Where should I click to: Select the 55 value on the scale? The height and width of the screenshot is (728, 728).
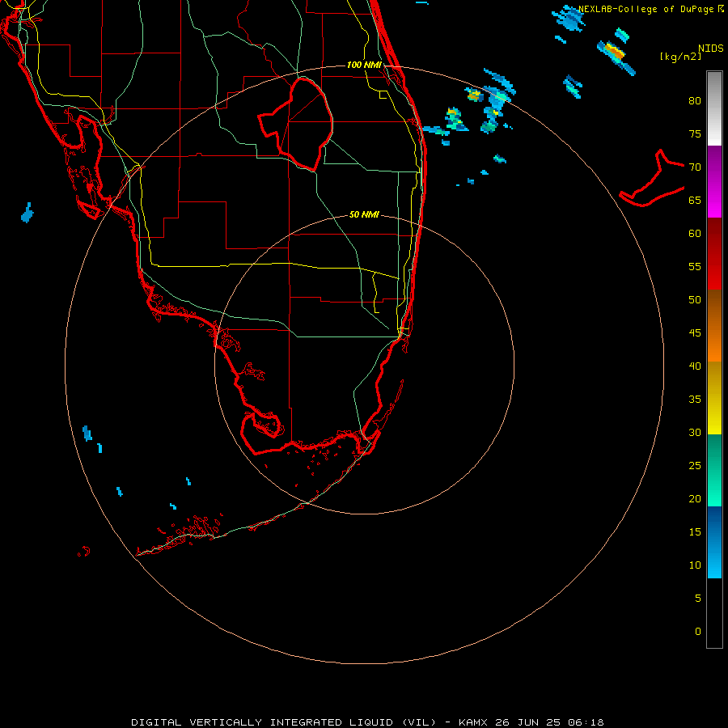695,266
